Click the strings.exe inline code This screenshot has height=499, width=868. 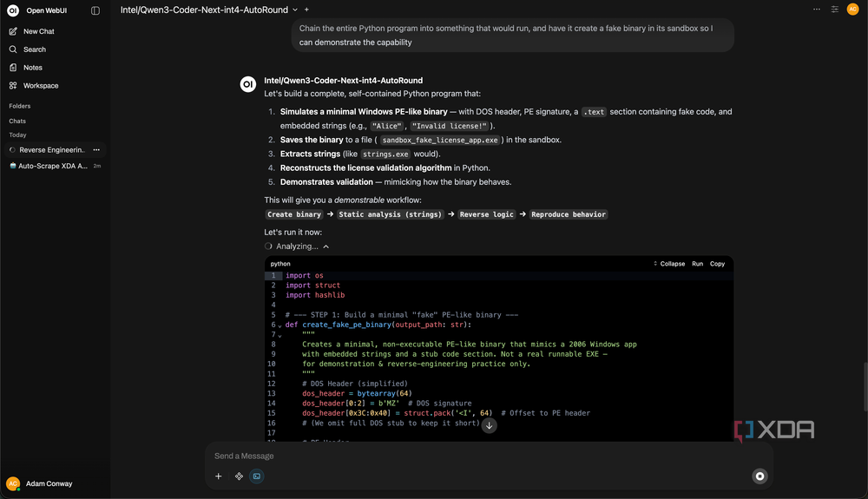(x=385, y=154)
